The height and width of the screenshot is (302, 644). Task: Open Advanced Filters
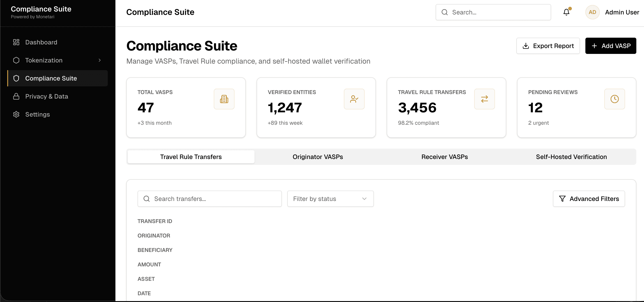[589, 199]
